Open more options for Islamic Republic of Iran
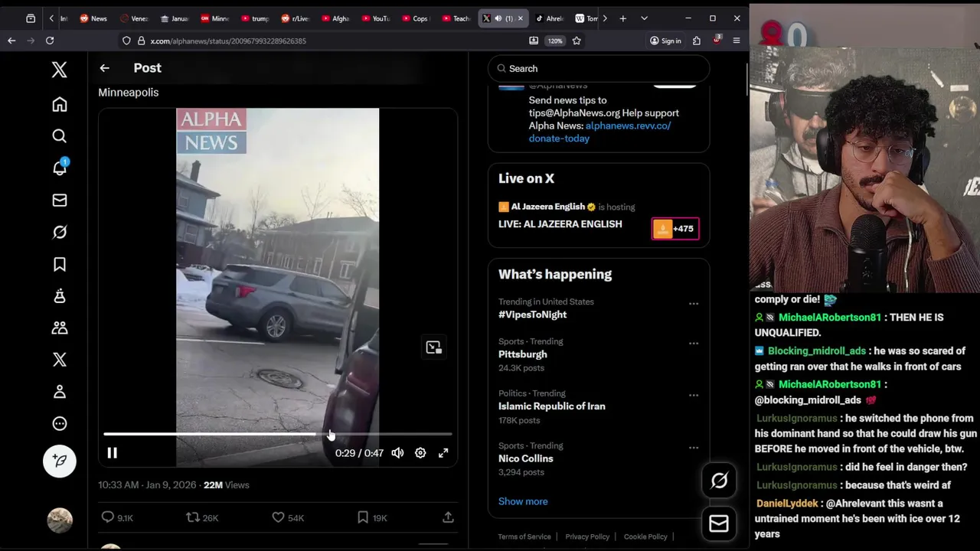 tap(694, 396)
